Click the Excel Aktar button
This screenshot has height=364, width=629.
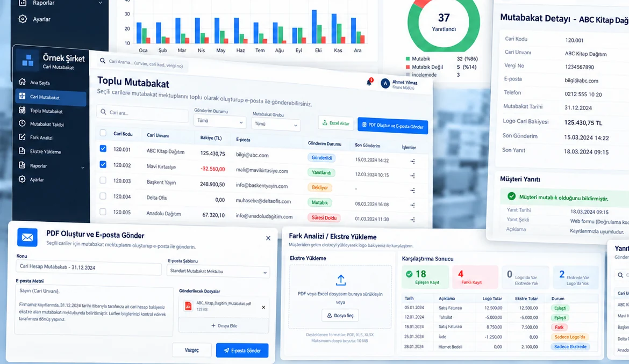click(336, 123)
